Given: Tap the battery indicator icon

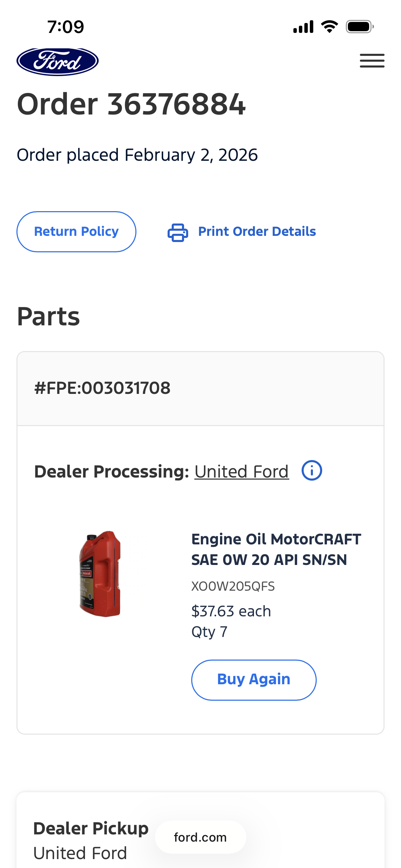Looking at the screenshot, I should pyautogui.click(x=360, y=27).
